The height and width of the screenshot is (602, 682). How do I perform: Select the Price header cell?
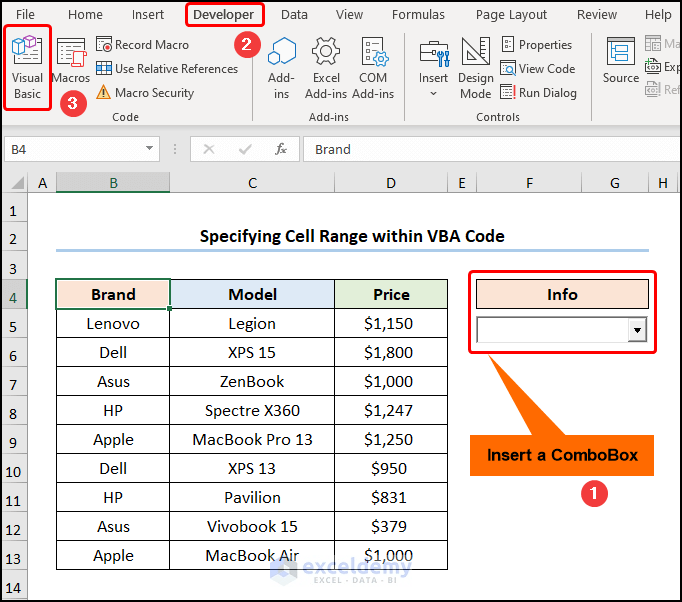(x=391, y=294)
